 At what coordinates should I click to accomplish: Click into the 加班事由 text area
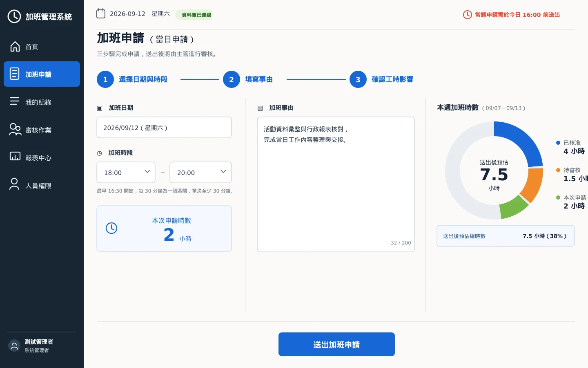pyautogui.click(x=336, y=184)
